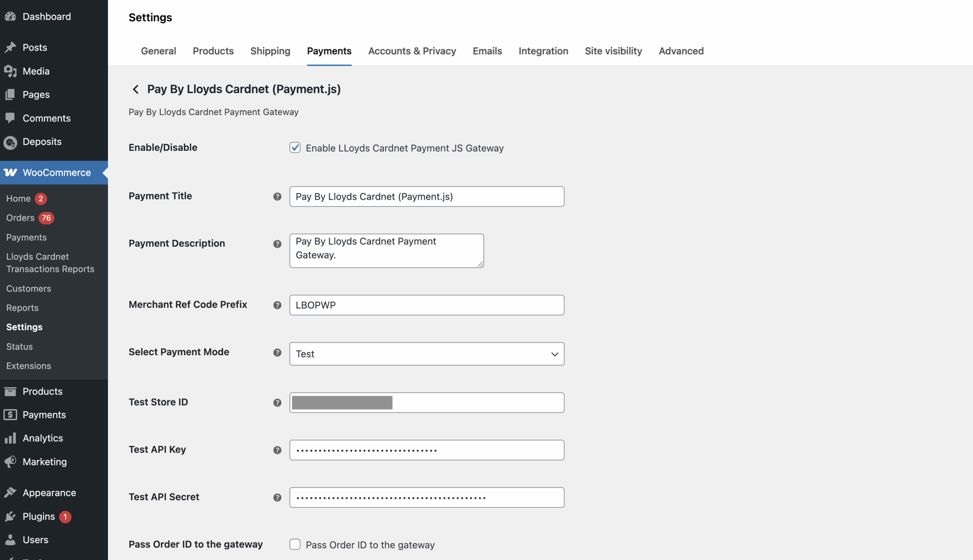Click the Deposits icon in sidebar
Screen dimensions: 973x560
coord(10,142)
